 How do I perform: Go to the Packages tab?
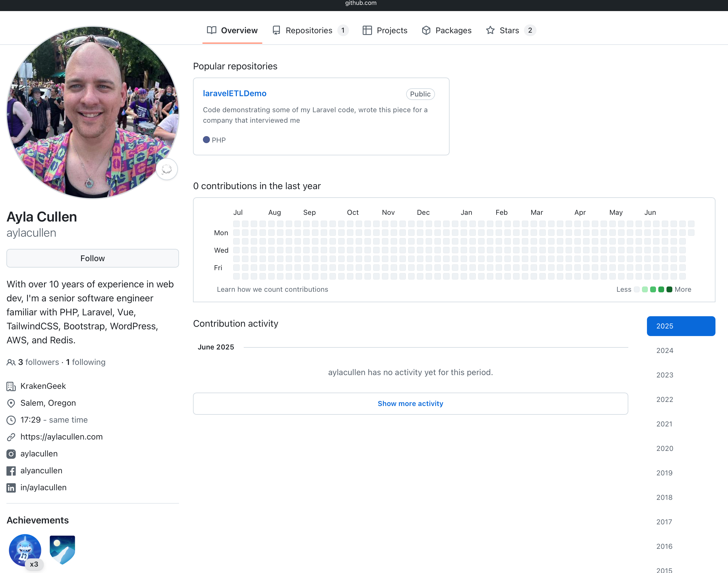click(447, 31)
